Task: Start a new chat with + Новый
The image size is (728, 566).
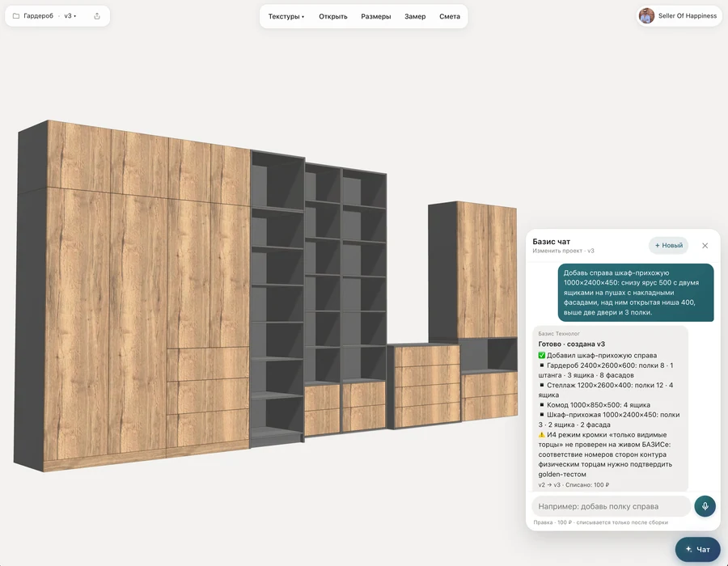Action: coord(669,246)
